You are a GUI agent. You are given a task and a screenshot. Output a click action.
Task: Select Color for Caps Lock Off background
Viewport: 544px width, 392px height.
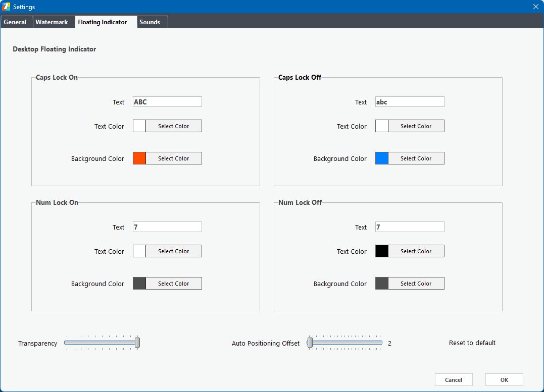(416, 158)
